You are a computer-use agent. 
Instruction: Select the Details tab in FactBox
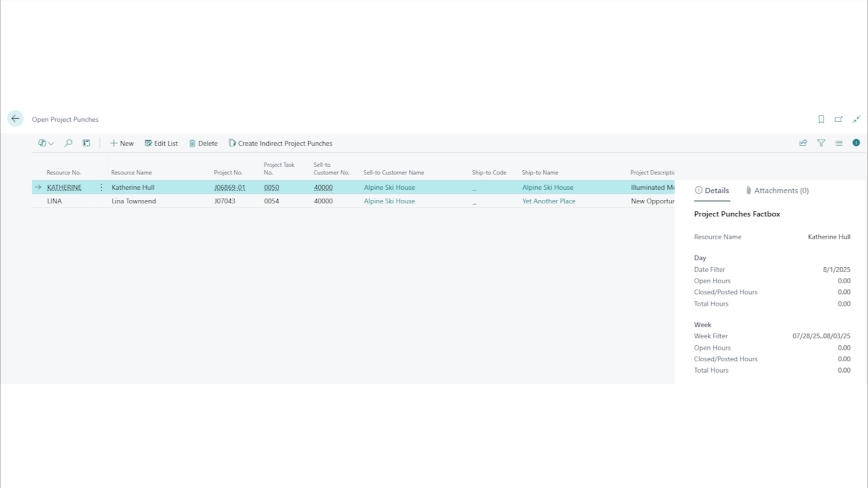pyautogui.click(x=712, y=190)
